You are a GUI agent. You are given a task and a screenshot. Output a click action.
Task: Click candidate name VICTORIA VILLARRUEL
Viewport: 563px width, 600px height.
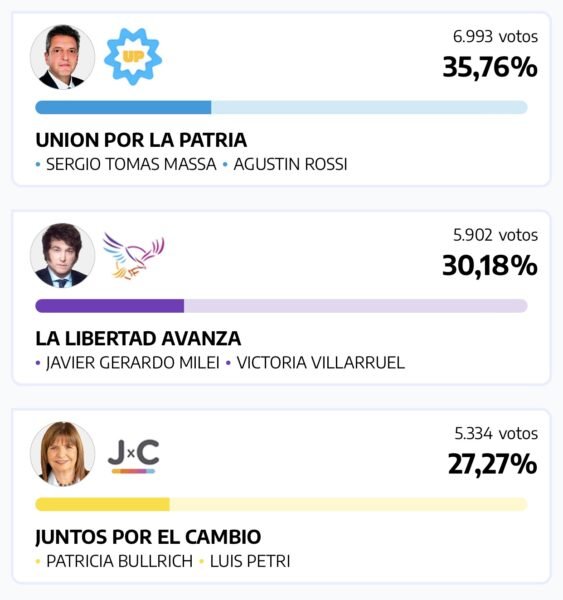pyautogui.click(x=321, y=363)
